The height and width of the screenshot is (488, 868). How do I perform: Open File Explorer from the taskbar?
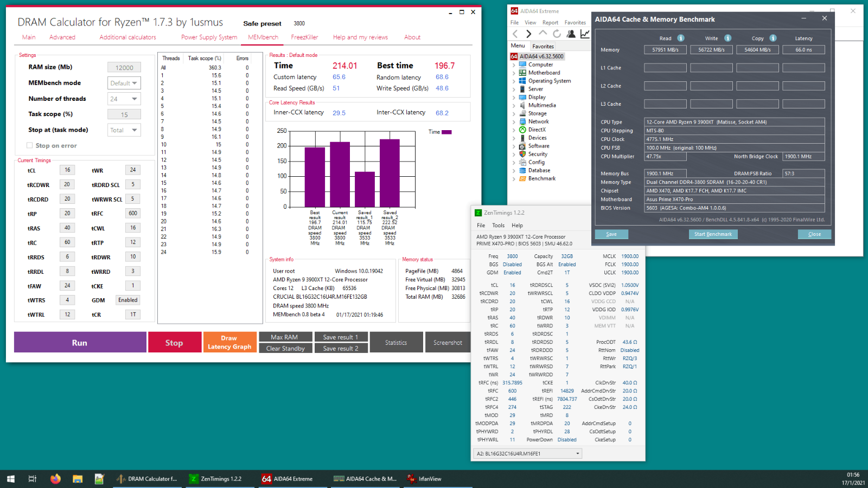[x=78, y=479]
